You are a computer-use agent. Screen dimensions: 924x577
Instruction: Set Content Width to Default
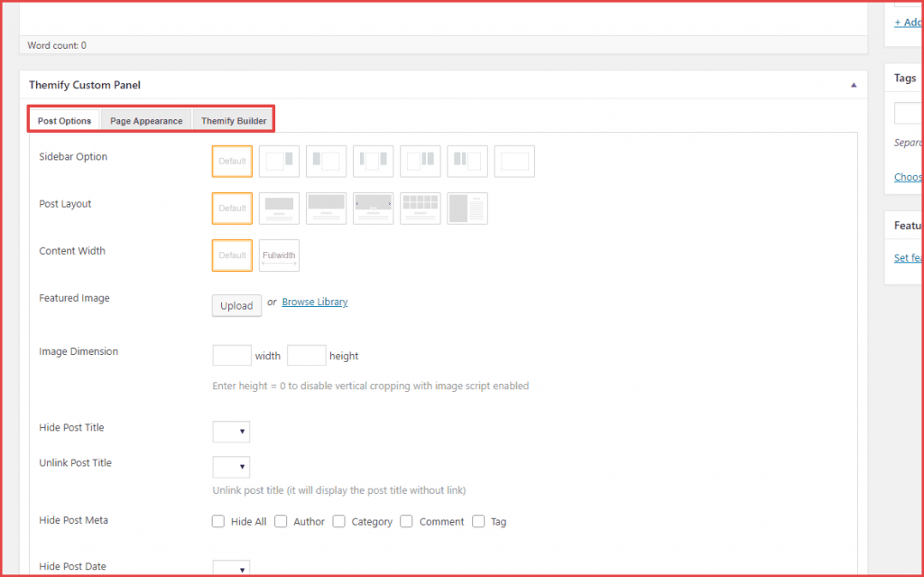[x=232, y=256]
